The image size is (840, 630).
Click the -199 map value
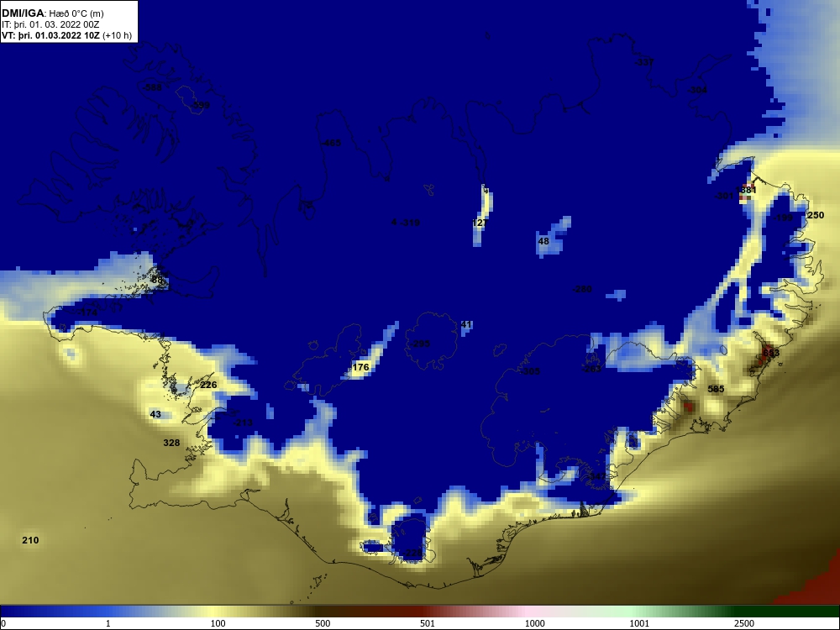(784, 218)
